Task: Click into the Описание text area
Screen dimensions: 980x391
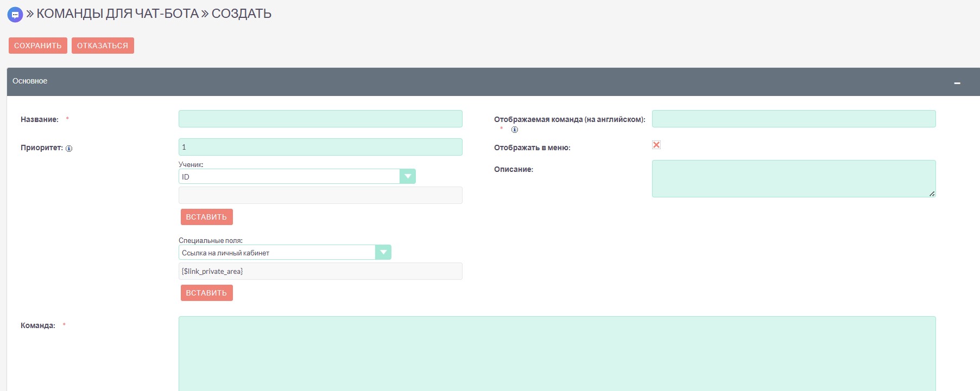Action: click(x=793, y=178)
